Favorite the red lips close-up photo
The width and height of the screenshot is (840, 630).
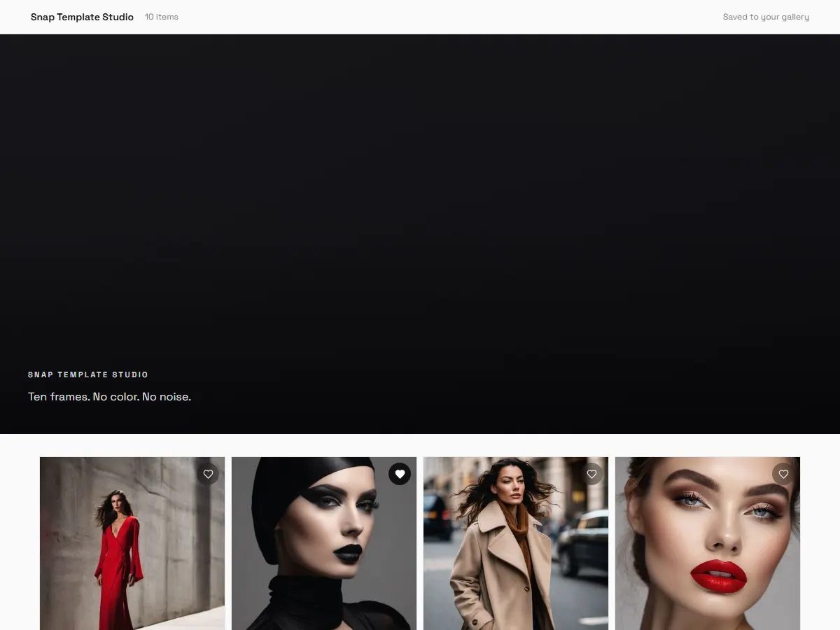coord(783,474)
